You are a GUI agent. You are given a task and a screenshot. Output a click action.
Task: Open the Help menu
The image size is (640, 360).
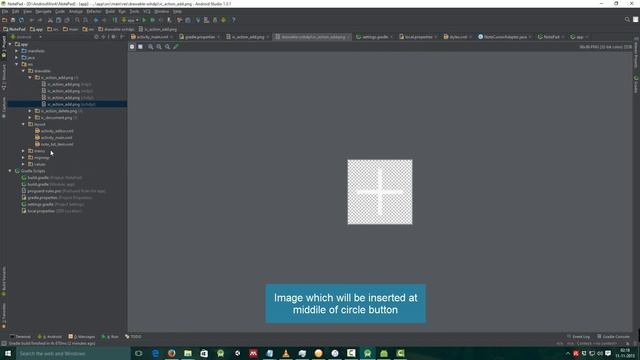[x=177, y=11]
